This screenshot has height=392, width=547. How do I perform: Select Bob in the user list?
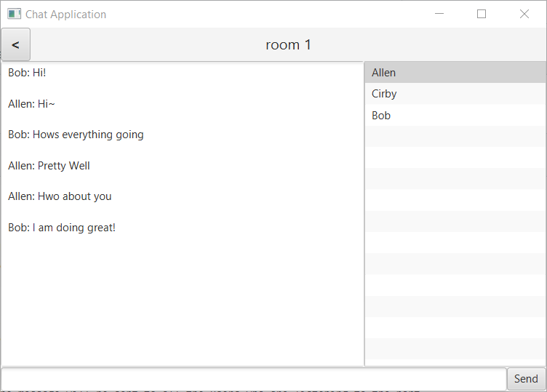(x=455, y=116)
